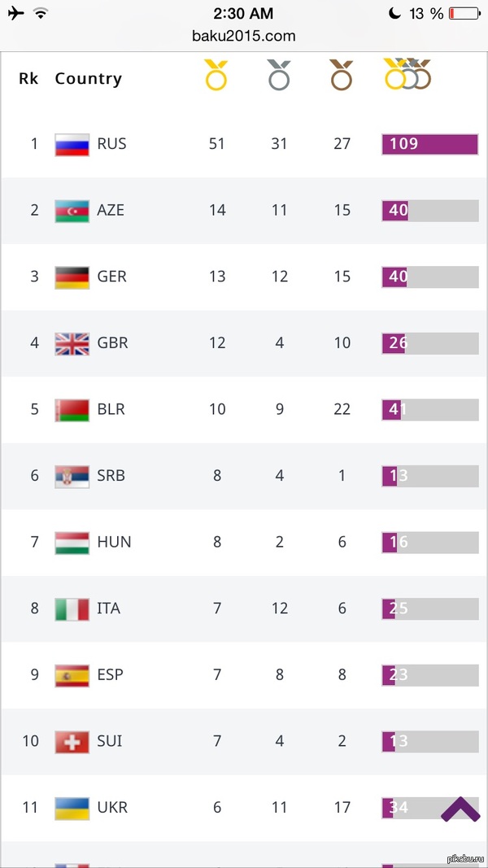
Task: Click Serbia's total medals bar
Action: pos(429,476)
